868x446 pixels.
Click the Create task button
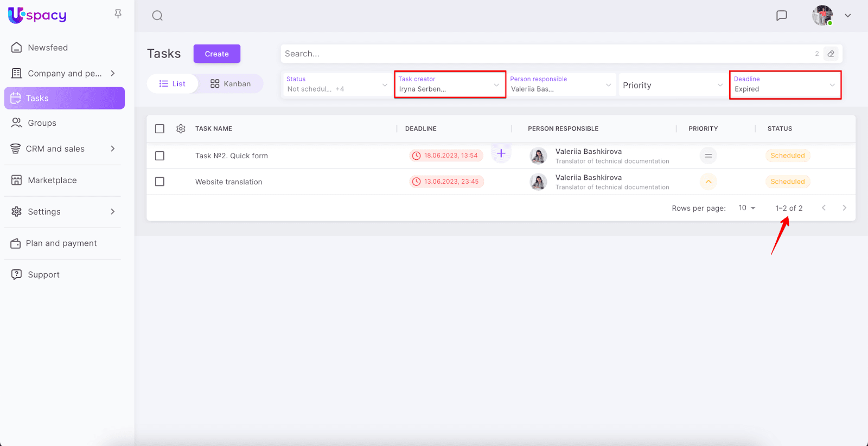(216, 54)
